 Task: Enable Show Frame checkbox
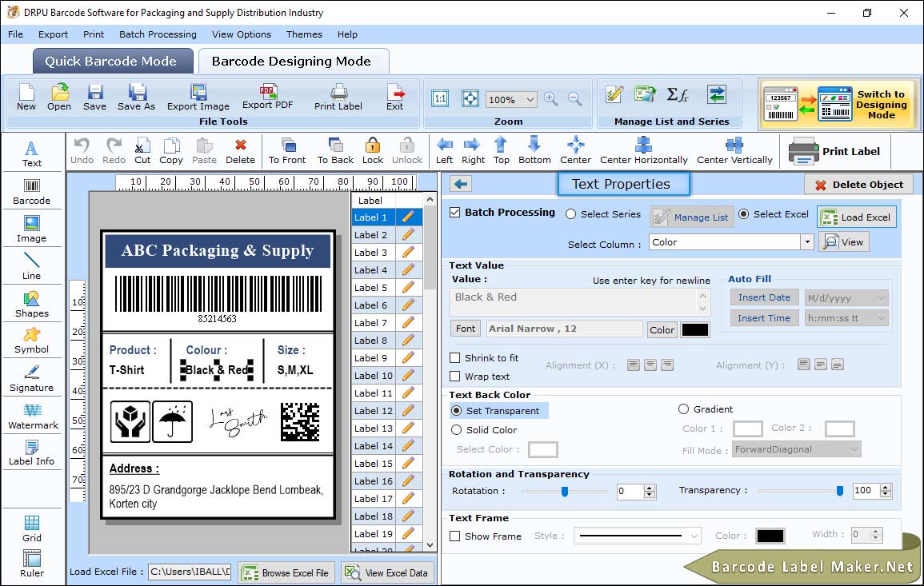click(x=455, y=536)
